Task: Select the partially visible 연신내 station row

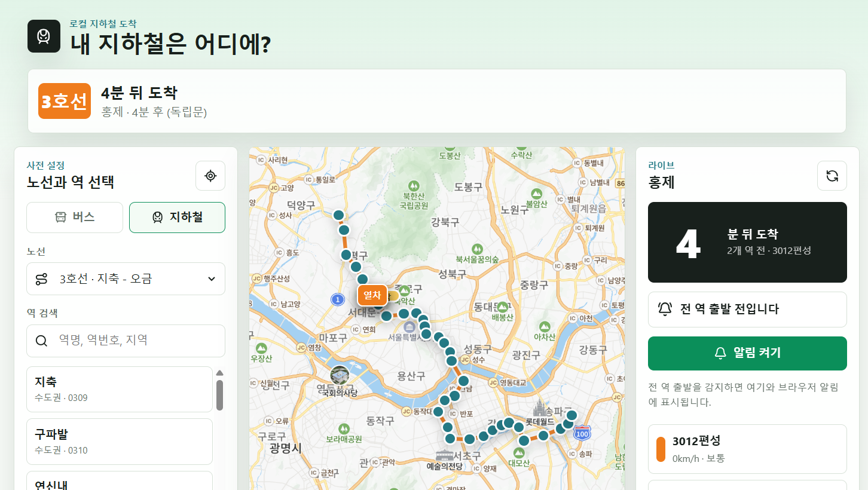Action: click(x=120, y=481)
